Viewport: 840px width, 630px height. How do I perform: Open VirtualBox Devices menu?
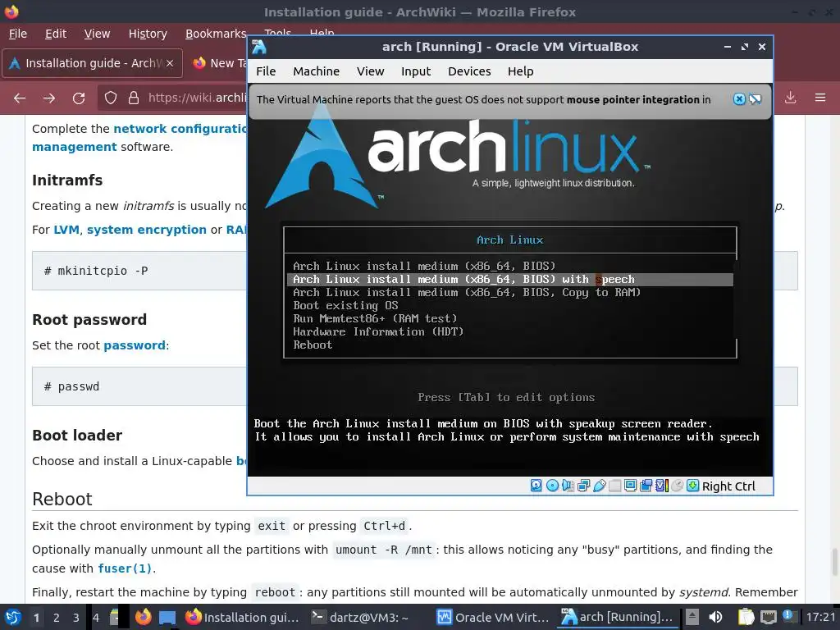pyautogui.click(x=469, y=71)
